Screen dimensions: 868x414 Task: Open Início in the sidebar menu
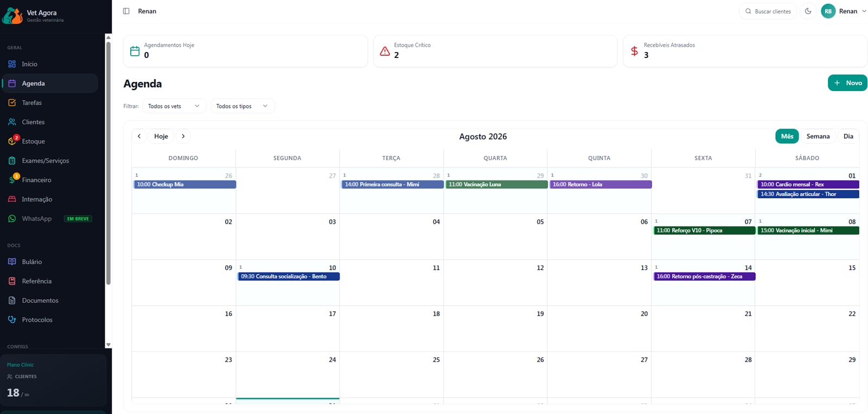50,64
